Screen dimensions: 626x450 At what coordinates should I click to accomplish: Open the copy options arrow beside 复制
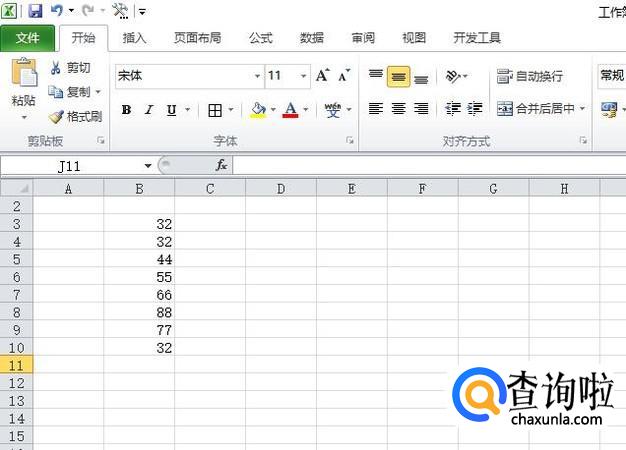(x=98, y=92)
